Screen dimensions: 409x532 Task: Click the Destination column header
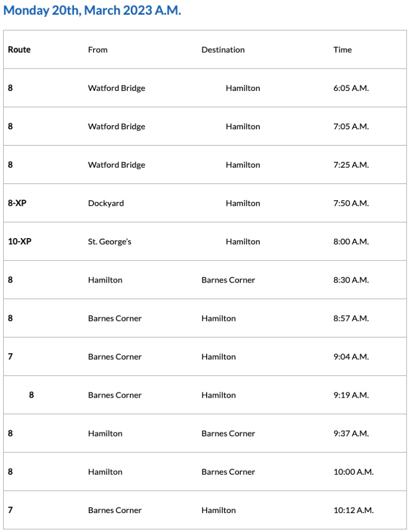pyautogui.click(x=223, y=50)
